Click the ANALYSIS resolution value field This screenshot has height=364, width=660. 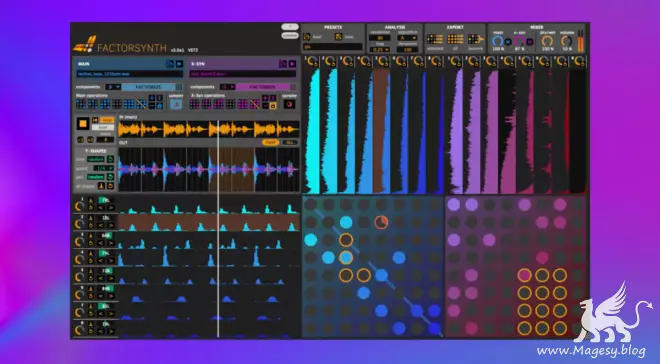pyautogui.click(x=379, y=38)
